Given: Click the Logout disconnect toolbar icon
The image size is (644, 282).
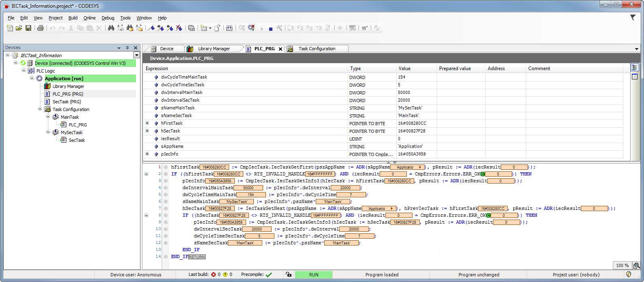Looking at the screenshot, I should (251, 28).
